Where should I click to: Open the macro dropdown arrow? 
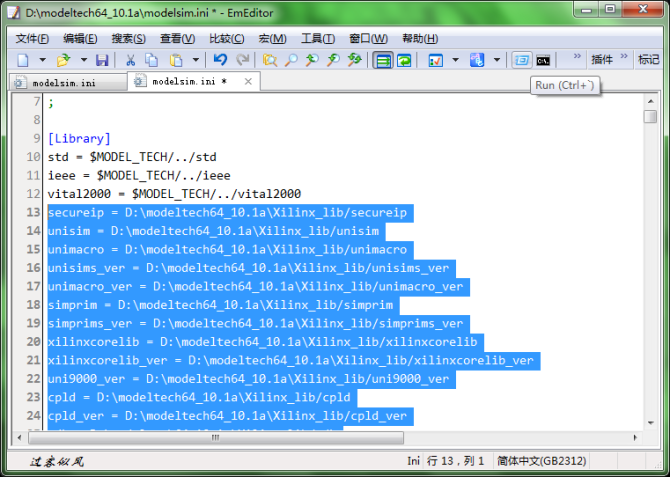pos(497,60)
